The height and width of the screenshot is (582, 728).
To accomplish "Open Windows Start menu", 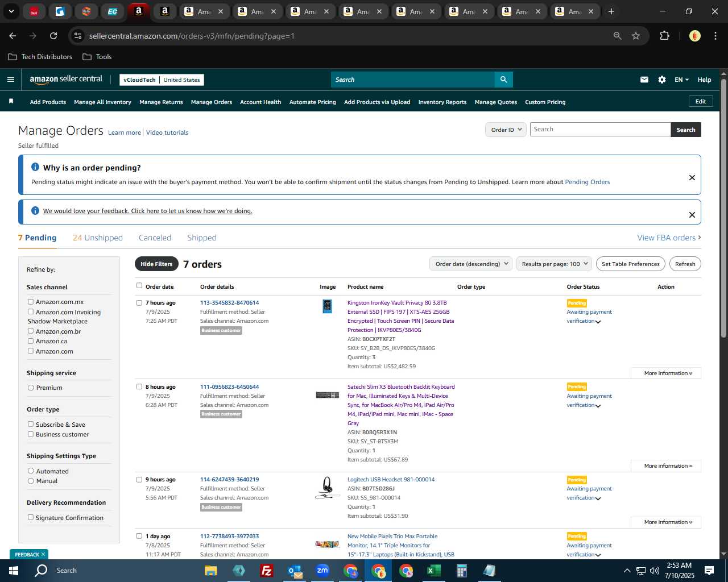I will pos(14,571).
